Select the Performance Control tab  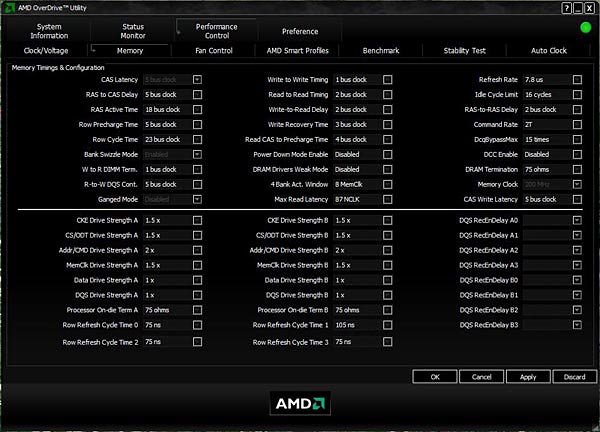click(217, 31)
